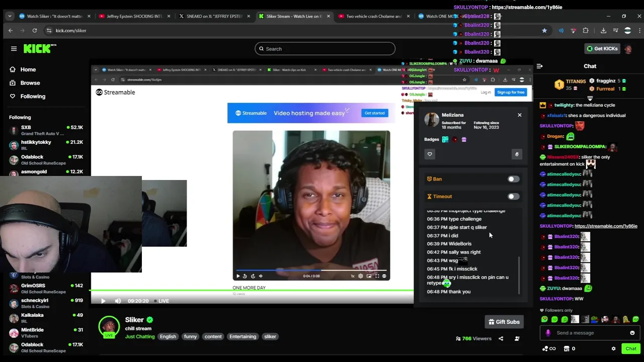Open the Kick hamburger menu
This screenshot has width=644, height=362.
point(14,49)
